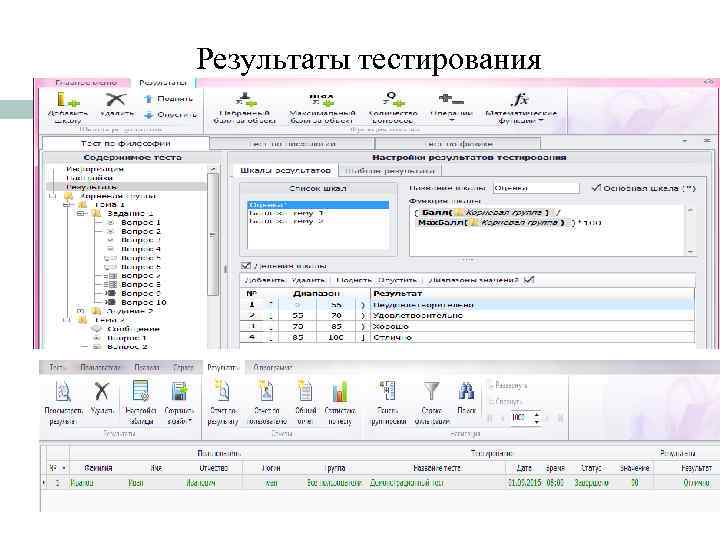Select 'Вопрос 10' in the tree
The image size is (720, 540).
tap(143, 303)
